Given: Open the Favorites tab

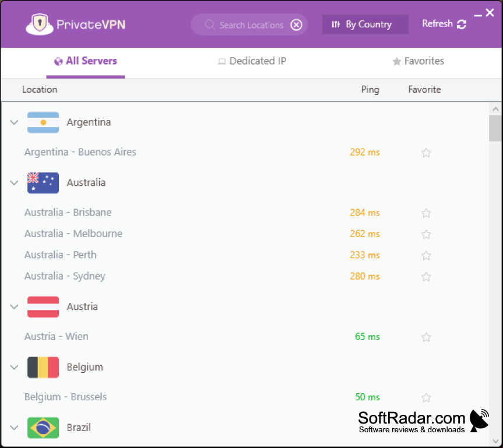Looking at the screenshot, I should tap(418, 61).
